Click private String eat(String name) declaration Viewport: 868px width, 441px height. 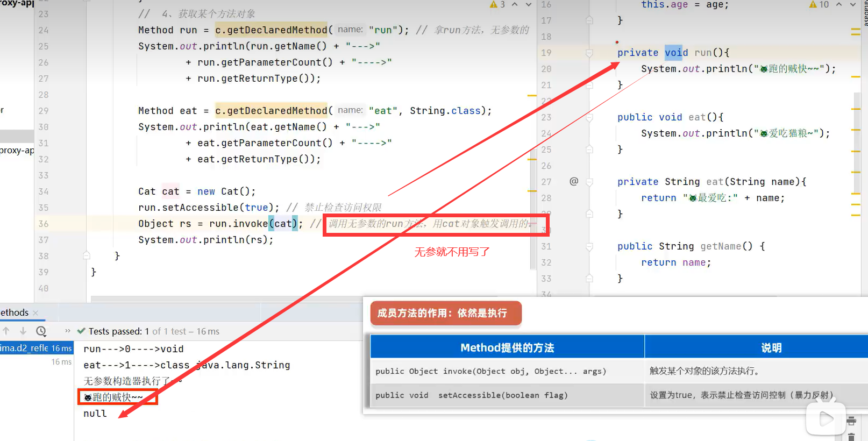(712, 182)
